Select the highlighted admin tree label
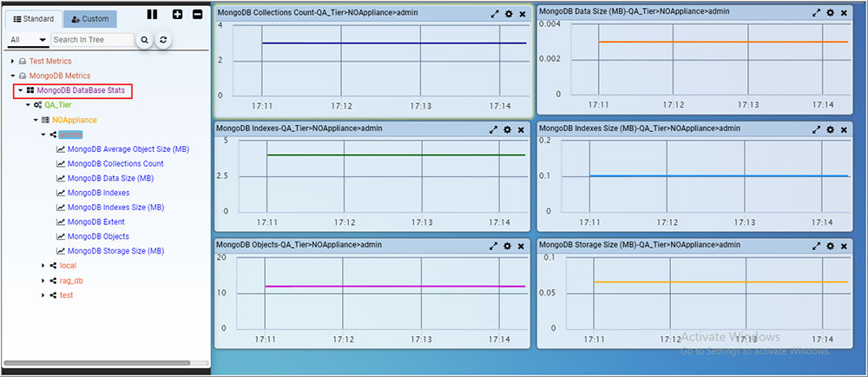Viewport: 868px width, 377px height. (71, 135)
